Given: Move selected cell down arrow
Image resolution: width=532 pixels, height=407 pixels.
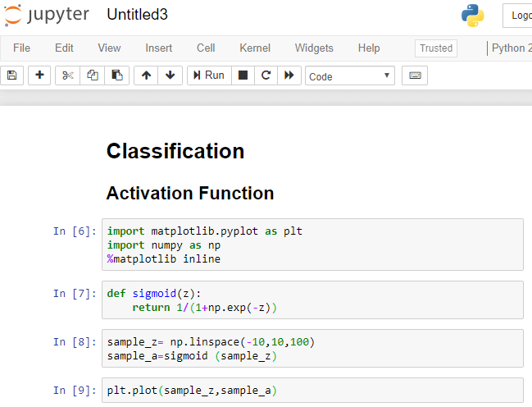Looking at the screenshot, I should pyautogui.click(x=170, y=75).
